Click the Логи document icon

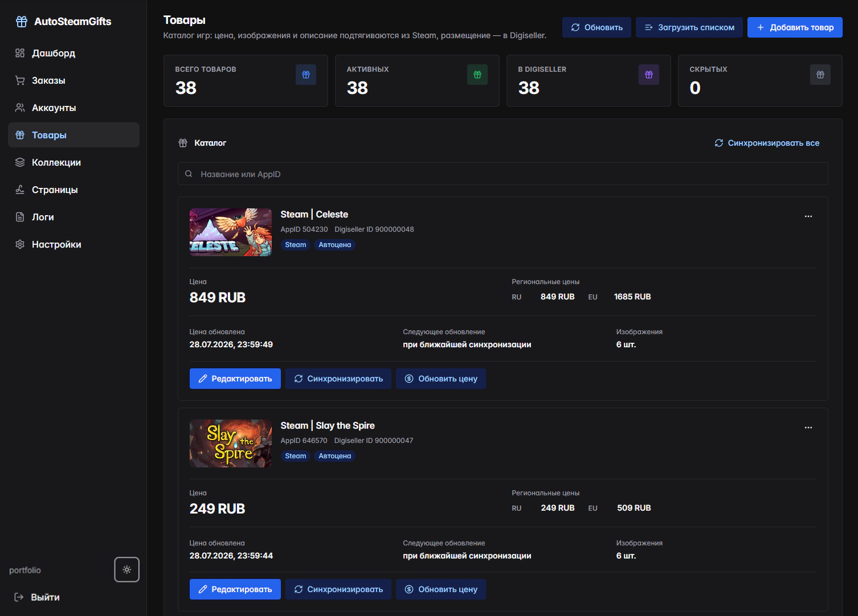pyautogui.click(x=20, y=217)
